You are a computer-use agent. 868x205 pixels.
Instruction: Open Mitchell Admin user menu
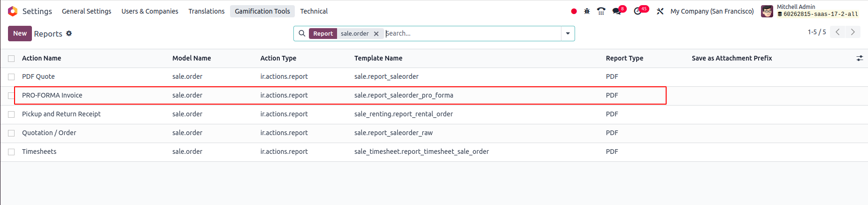(x=810, y=11)
